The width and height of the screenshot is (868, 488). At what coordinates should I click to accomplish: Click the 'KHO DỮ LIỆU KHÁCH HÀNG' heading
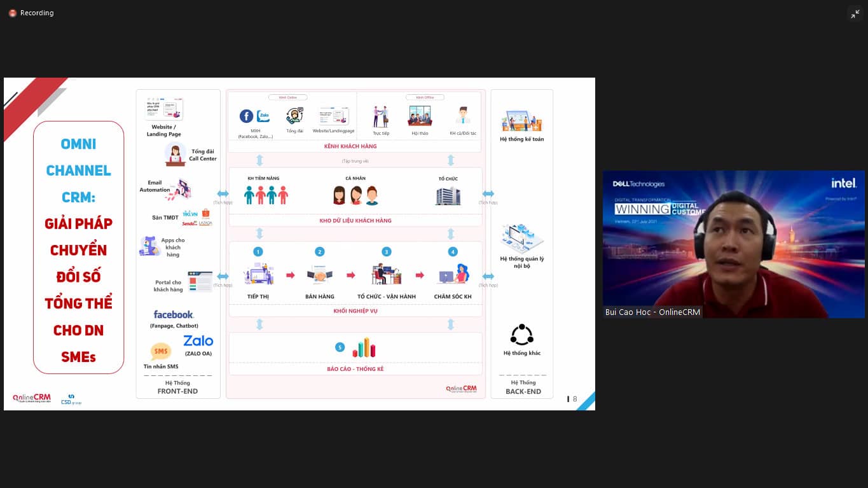[355, 221]
